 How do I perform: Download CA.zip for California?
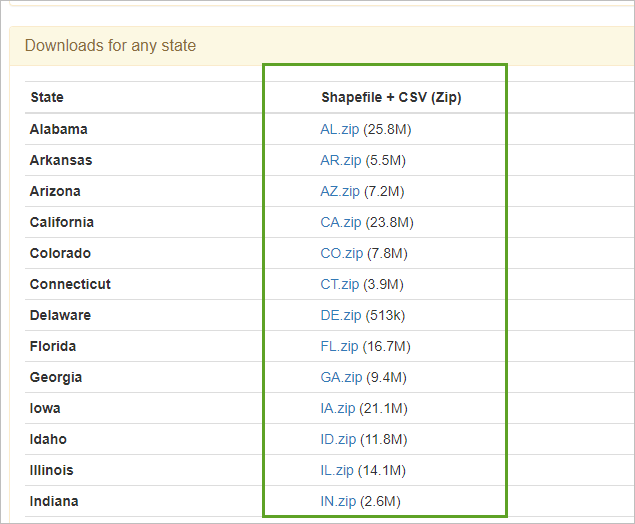[x=340, y=222]
